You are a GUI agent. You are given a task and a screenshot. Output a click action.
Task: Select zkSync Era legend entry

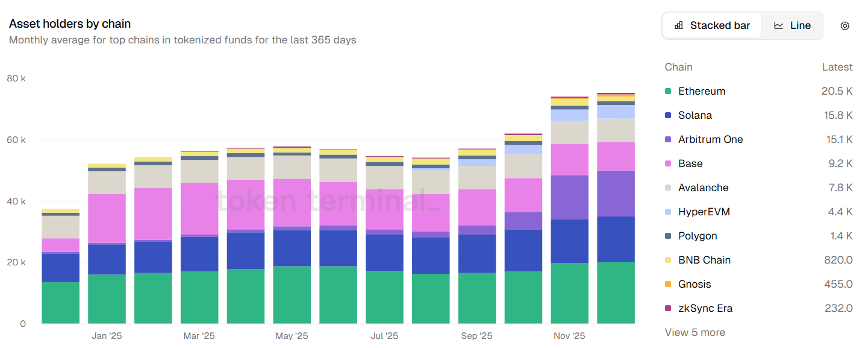pyautogui.click(x=705, y=308)
